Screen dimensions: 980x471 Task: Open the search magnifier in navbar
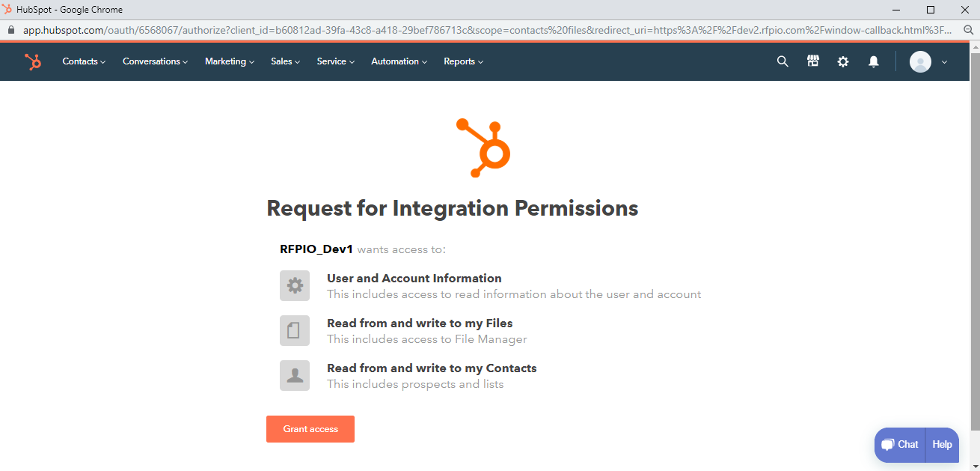783,61
